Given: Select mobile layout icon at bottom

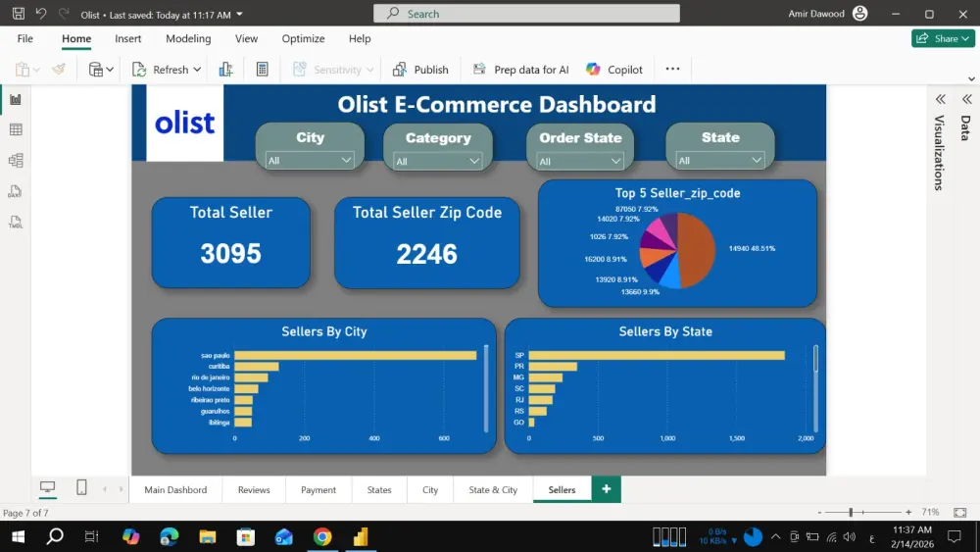Looking at the screenshot, I should coord(81,487).
